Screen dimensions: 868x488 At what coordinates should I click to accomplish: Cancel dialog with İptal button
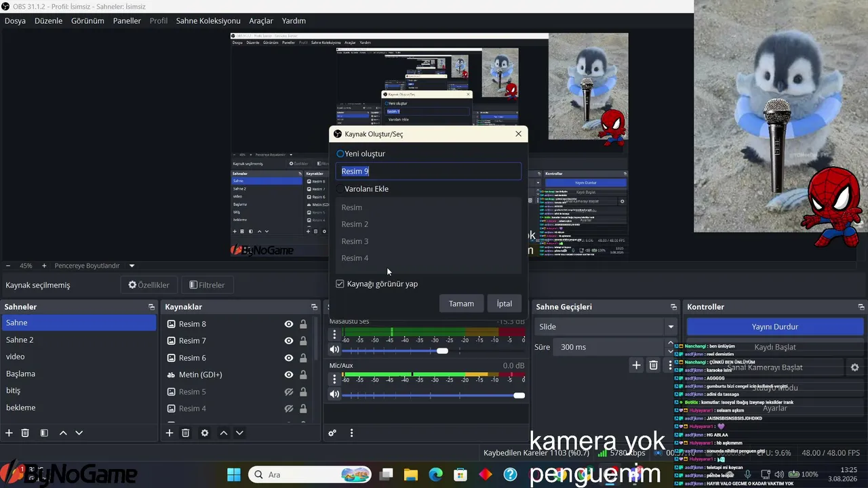504,304
